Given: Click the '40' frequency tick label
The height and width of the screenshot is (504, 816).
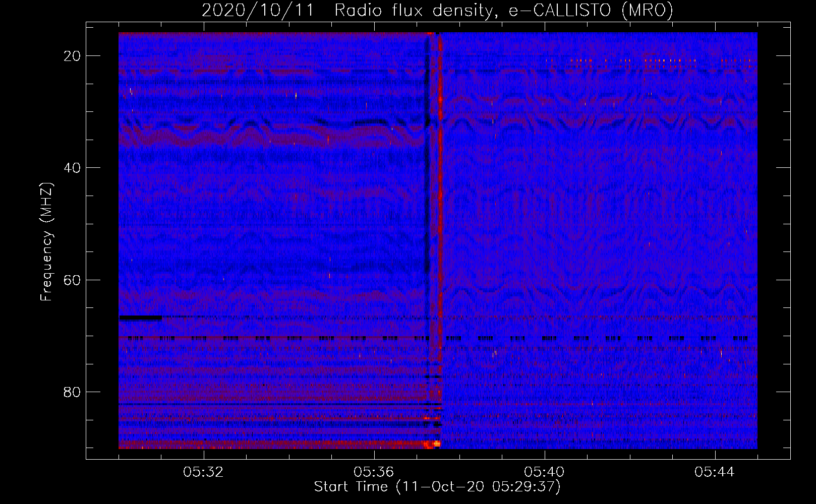Looking at the screenshot, I should pyautogui.click(x=73, y=168).
